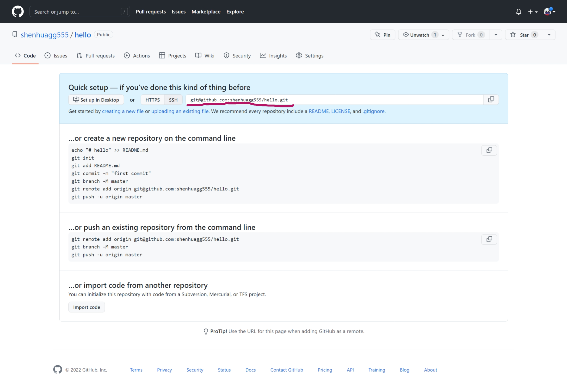Open Pull requests in the top header

(151, 12)
